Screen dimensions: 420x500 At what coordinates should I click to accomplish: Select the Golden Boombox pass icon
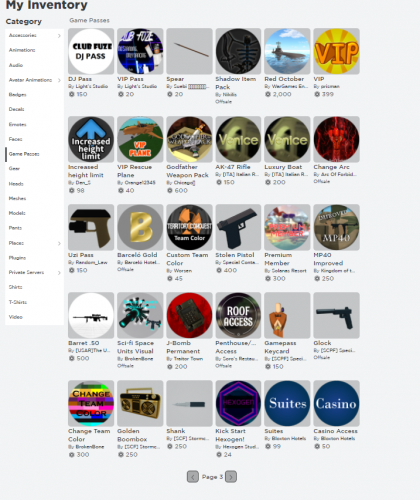coord(140,403)
